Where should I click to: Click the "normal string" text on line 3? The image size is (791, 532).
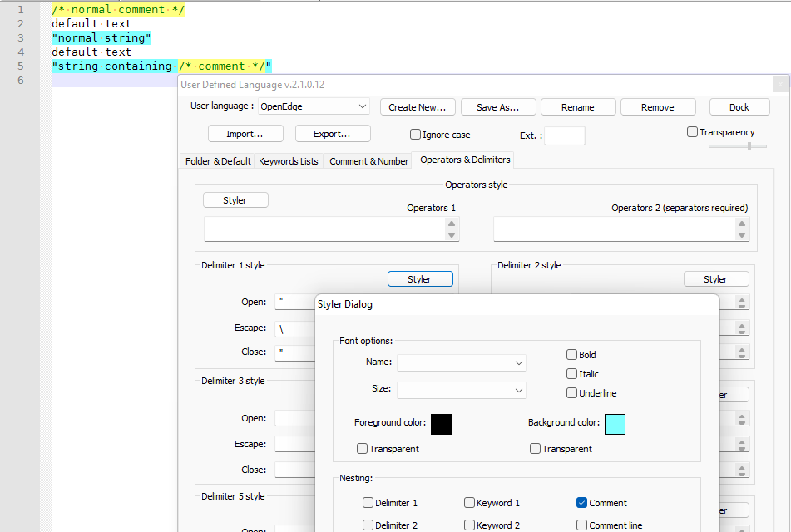coord(101,37)
